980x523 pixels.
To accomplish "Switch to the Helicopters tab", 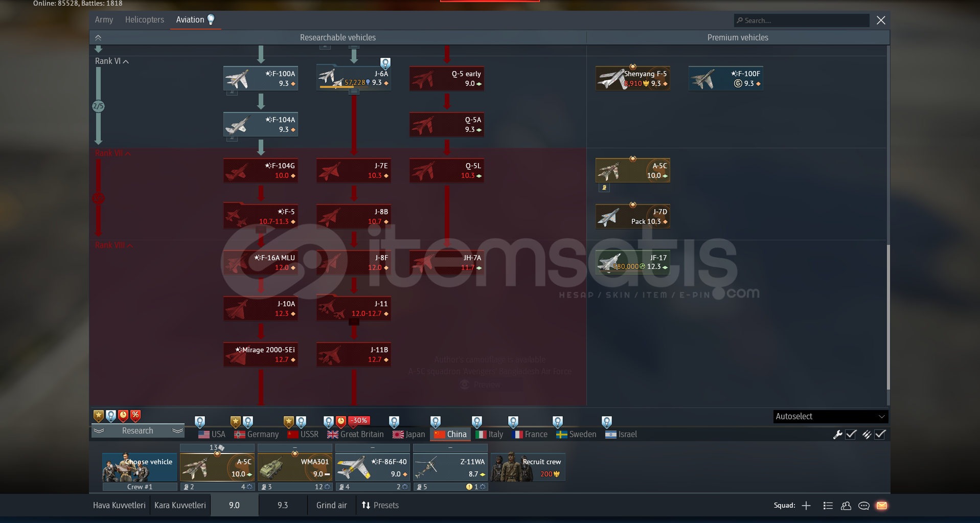I will pyautogui.click(x=145, y=20).
